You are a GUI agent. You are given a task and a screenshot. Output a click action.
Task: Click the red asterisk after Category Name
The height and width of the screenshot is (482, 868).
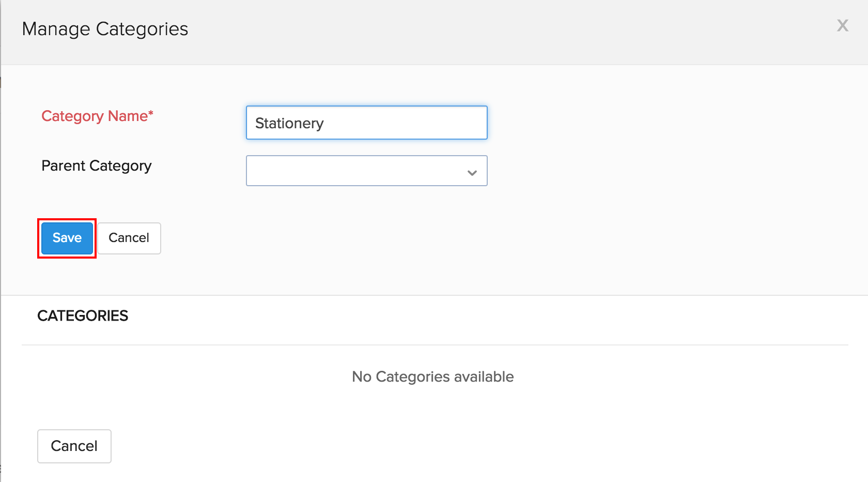point(151,113)
